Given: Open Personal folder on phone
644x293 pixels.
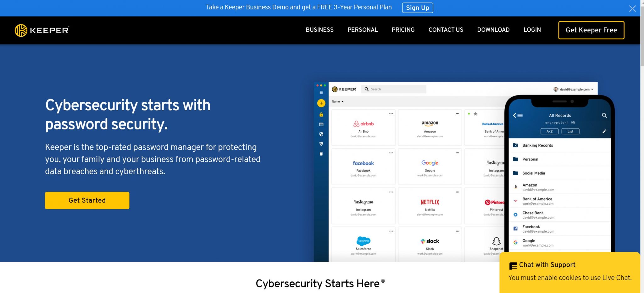Looking at the screenshot, I should pyautogui.click(x=560, y=159).
